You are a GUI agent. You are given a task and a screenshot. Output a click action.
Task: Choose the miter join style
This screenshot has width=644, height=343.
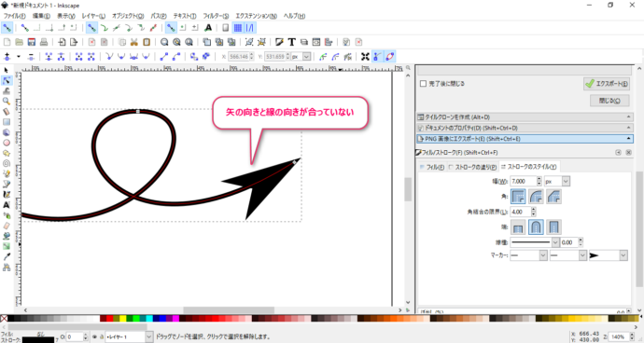[518, 197]
